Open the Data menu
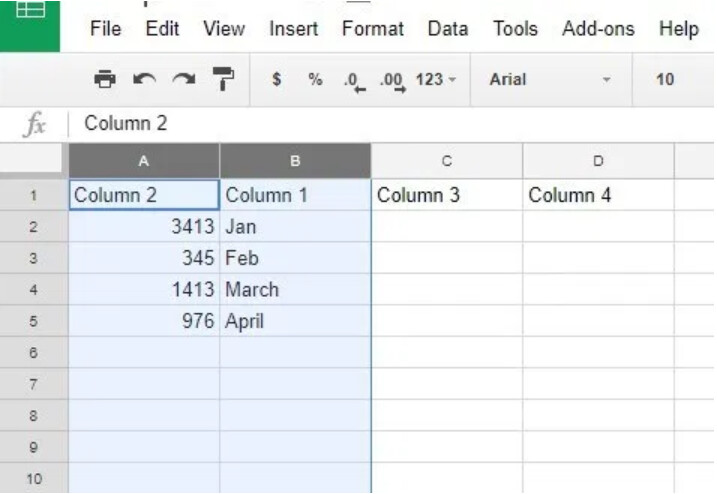The width and height of the screenshot is (717, 494). (447, 29)
